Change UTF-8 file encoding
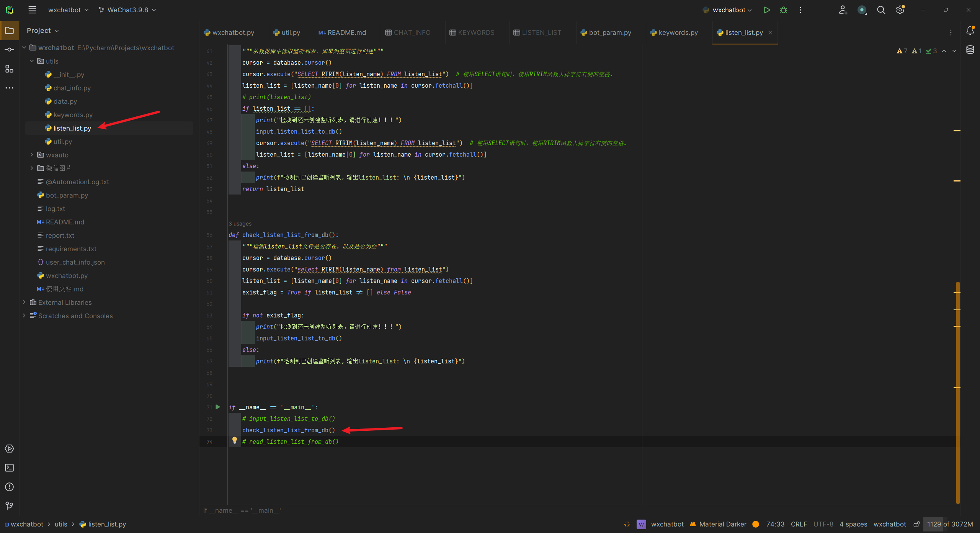The image size is (980, 533). 823,524
